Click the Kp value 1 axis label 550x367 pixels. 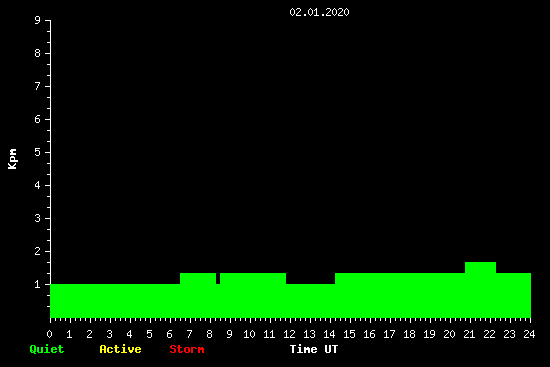pos(37,284)
